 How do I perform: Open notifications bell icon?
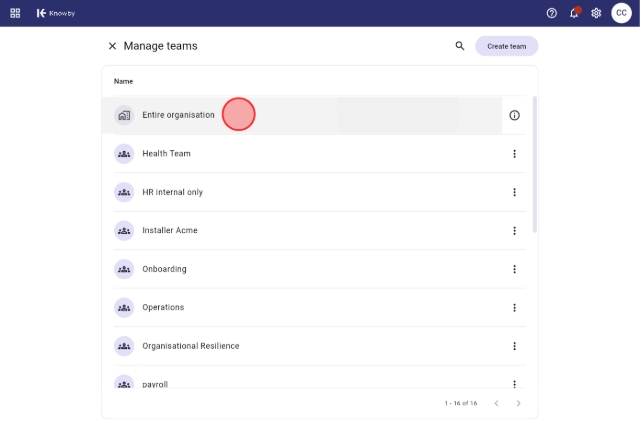tap(574, 13)
